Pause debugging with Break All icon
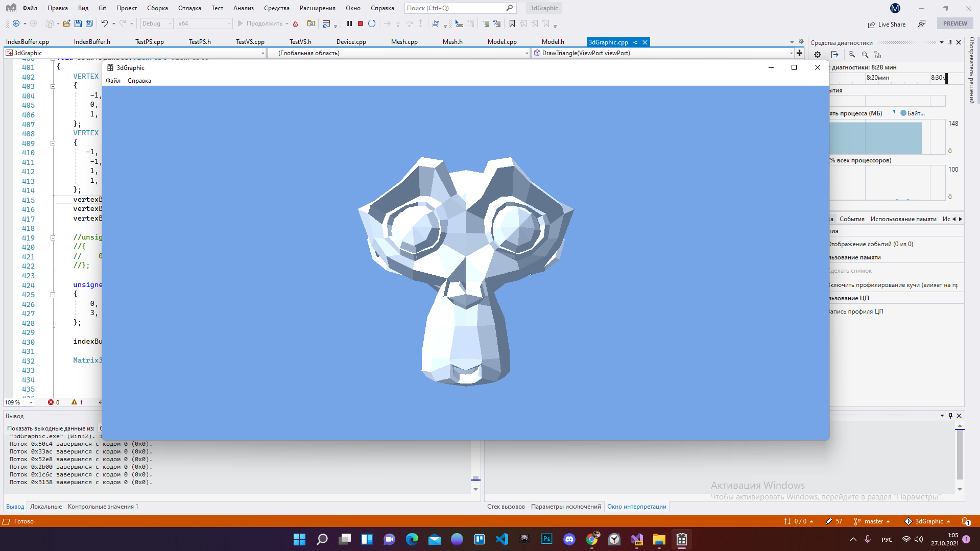Viewport: 980px width, 551px height. tap(349, 23)
